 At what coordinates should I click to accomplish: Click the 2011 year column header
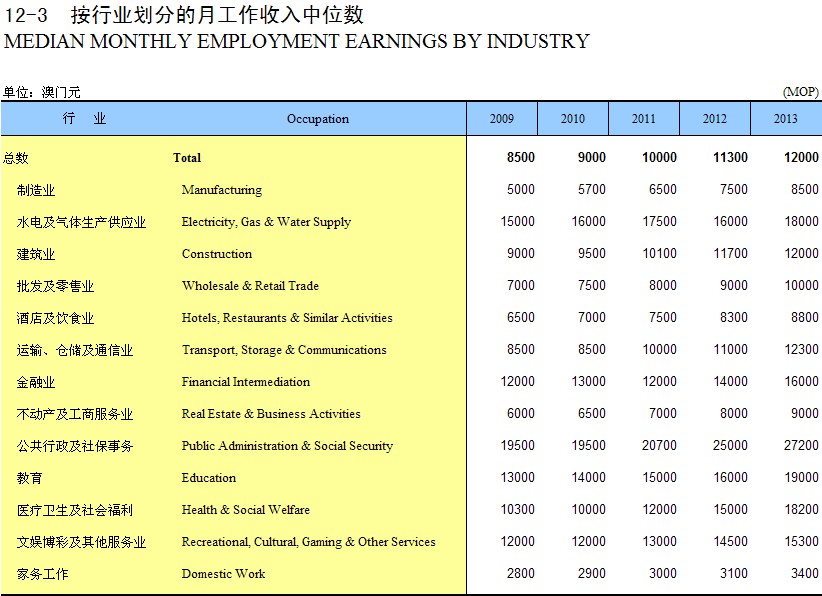pos(644,119)
